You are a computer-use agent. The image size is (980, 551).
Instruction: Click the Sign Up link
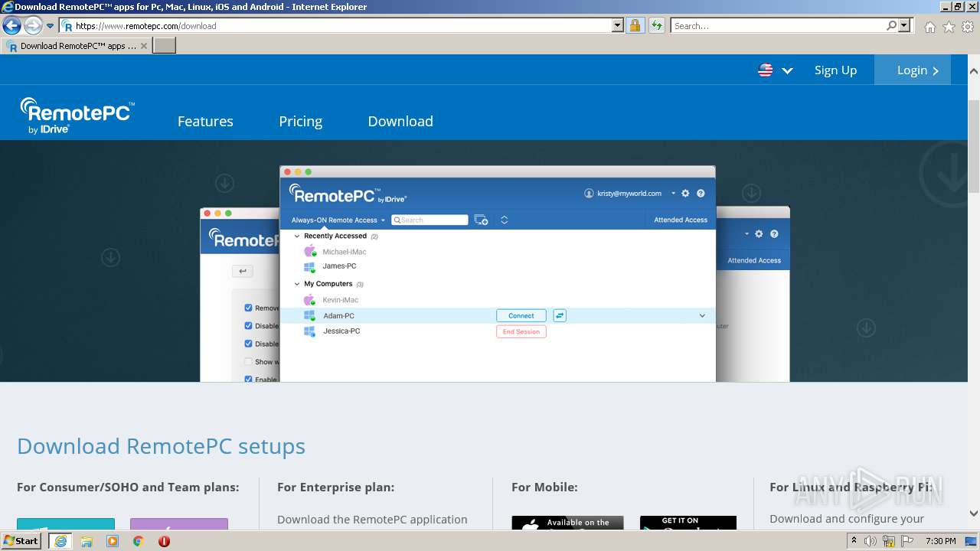point(835,70)
